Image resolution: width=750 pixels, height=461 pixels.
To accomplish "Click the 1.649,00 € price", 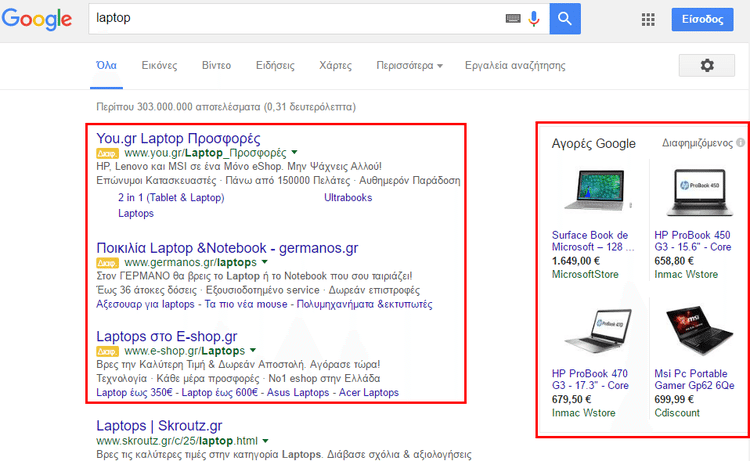I will [x=576, y=261].
